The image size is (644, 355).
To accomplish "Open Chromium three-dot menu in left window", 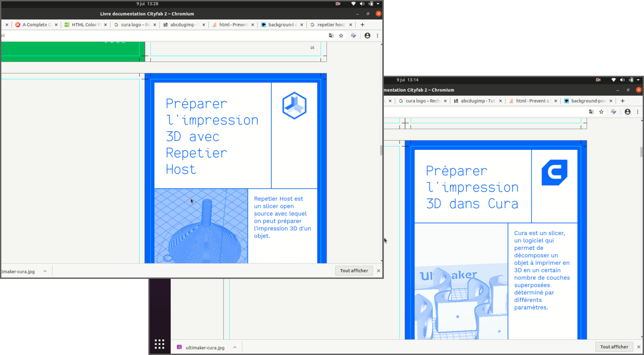I will 378,36.
